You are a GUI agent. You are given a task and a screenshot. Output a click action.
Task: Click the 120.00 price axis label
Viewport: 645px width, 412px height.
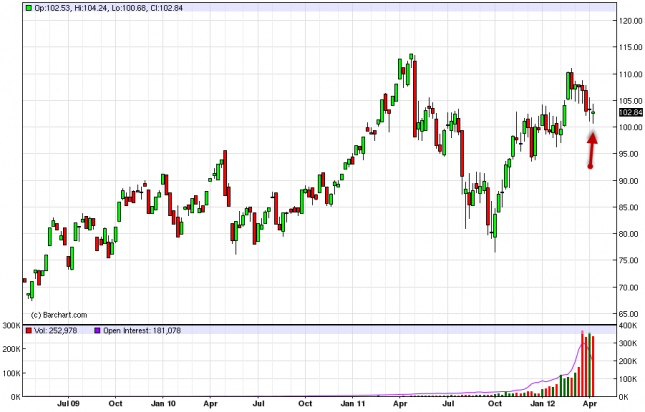[x=631, y=21]
